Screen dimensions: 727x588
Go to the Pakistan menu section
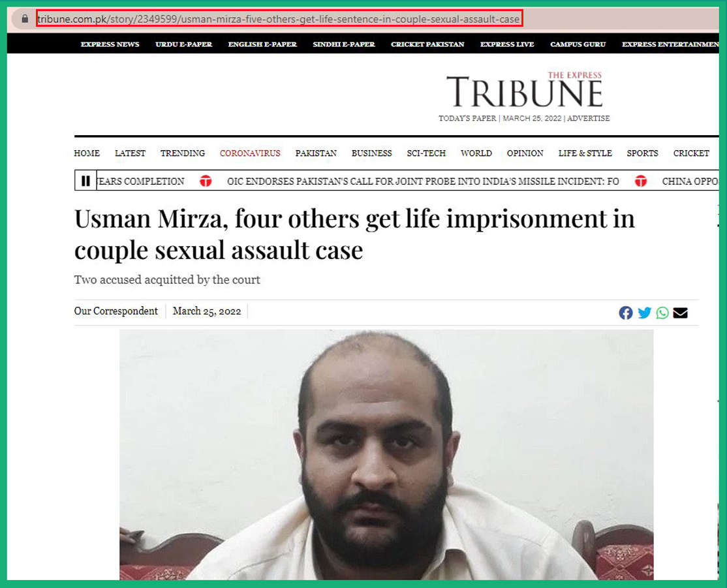pyautogui.click(x=316, y=153)
